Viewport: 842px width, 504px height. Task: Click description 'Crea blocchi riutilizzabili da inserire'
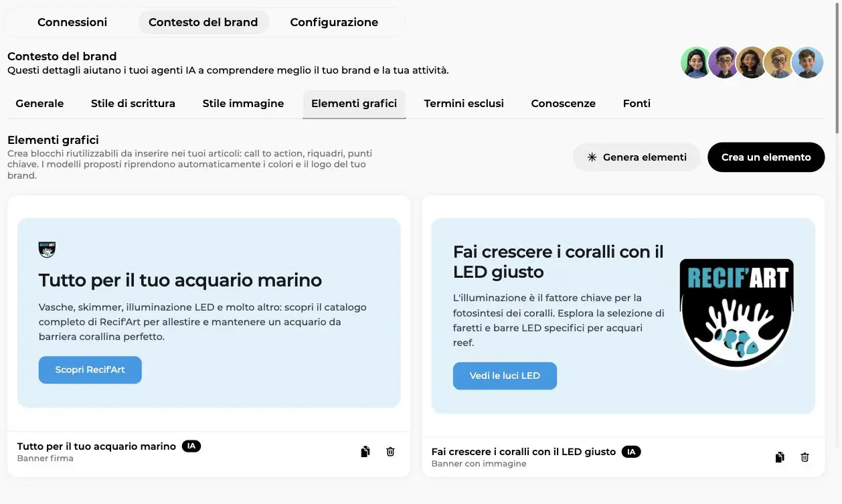(189, 165)
